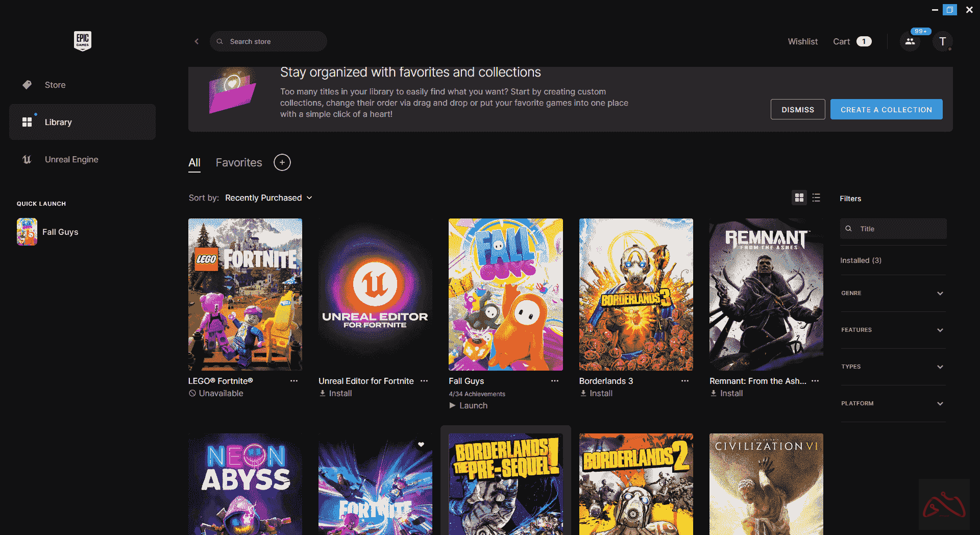The height and width of the screenshot is (535, 980).
Task: Open Unreal Engine from the sidebar
Action: (x=71, y=159)
